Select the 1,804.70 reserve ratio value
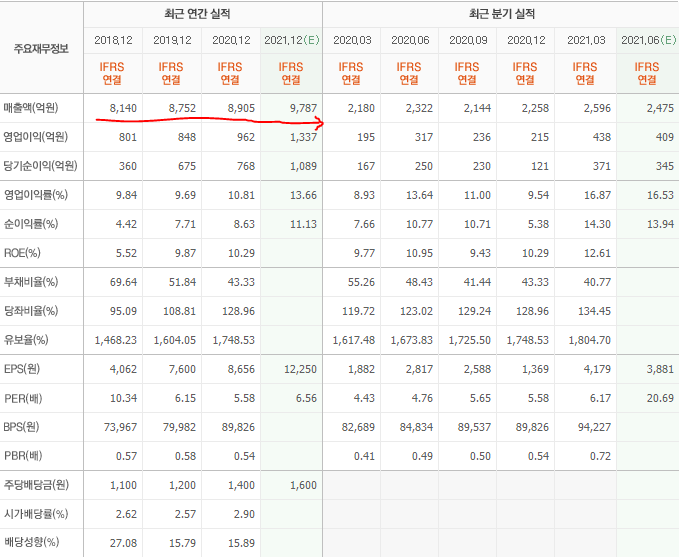 coord(590,340)
